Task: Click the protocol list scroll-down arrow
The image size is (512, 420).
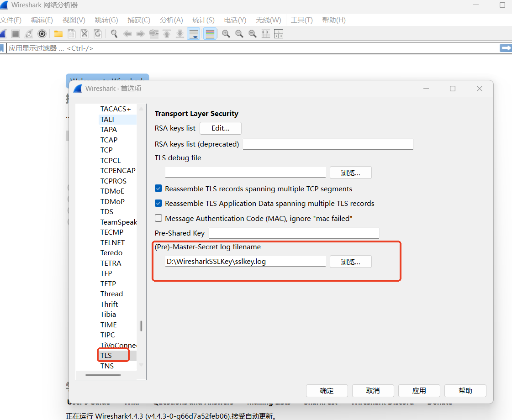Action: click(141, 365)
